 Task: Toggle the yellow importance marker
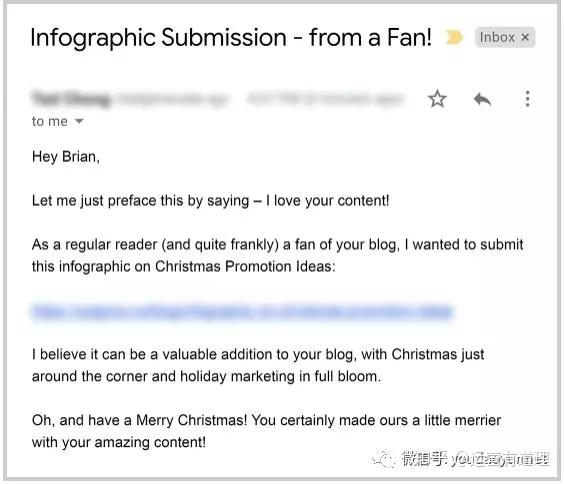pyautogui.click(x=454, y=37)
